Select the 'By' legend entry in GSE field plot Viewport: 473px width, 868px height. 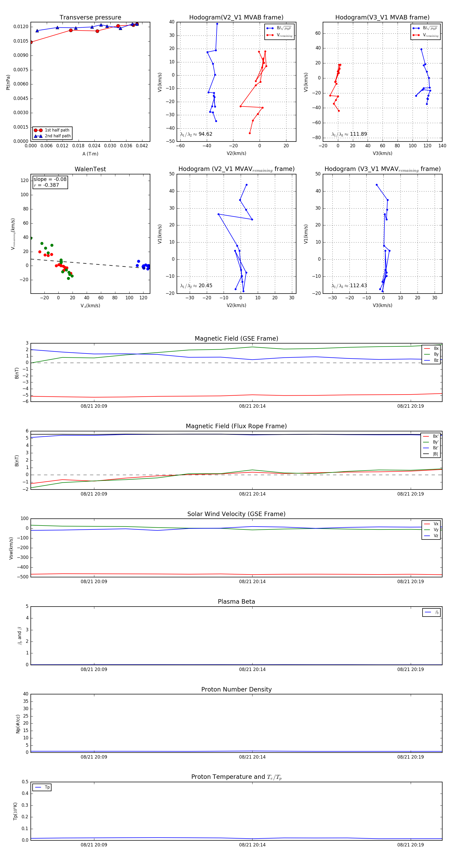(431, 355)
